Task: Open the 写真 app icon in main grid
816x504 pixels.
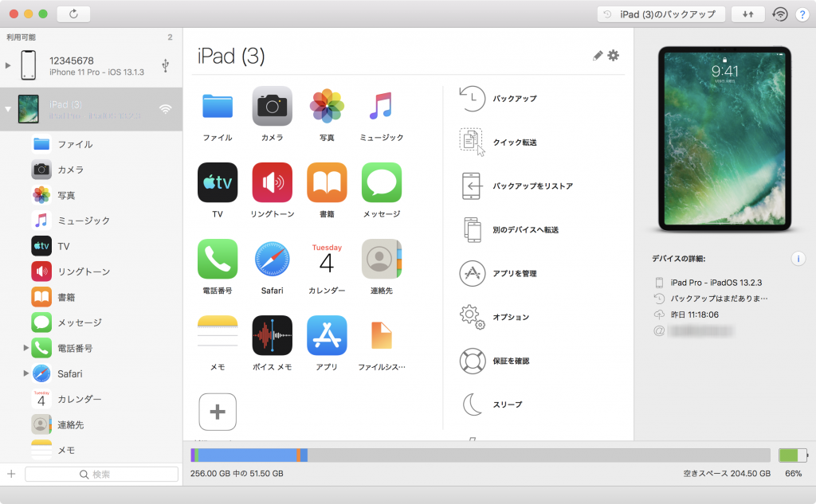Action: point(327,106)
